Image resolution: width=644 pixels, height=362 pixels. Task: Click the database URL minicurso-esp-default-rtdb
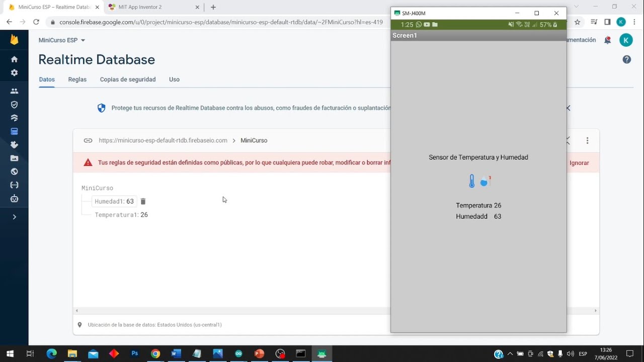(x=163, y=140)
